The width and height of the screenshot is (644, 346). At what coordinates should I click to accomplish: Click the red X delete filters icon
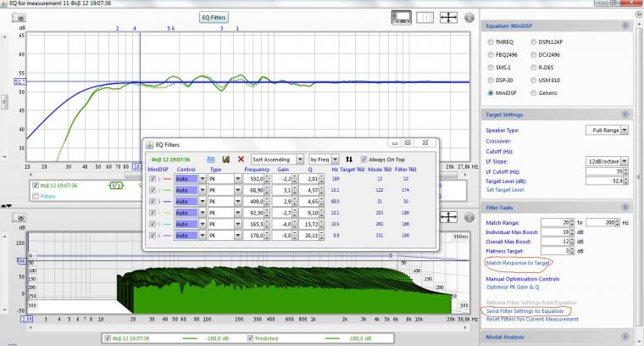241,159
